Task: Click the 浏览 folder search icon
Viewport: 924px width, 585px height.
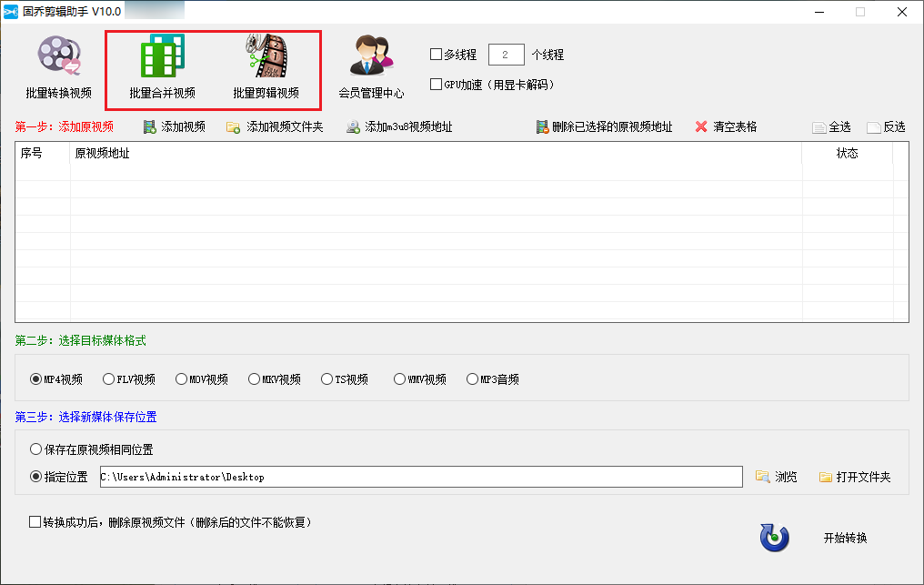Action: (x=762, y=477)
